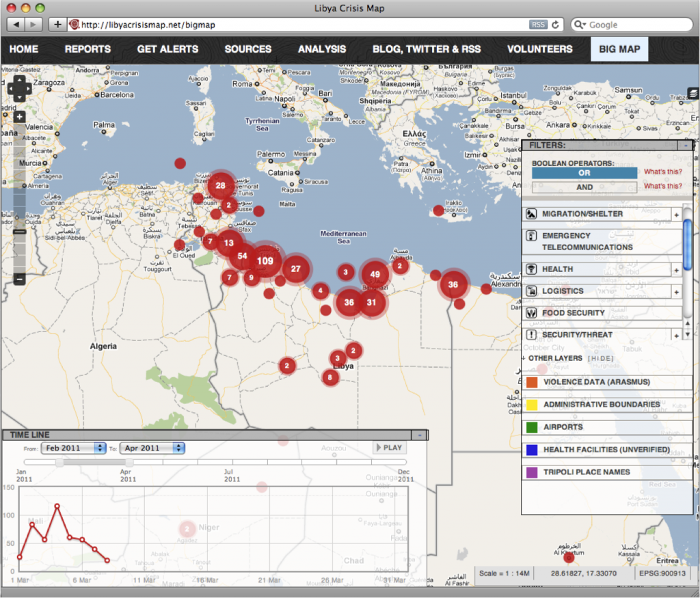The height and width of the screenshot is (598, 700).
Task: Hide the Other Layers list
Action: tap(600, 359)
